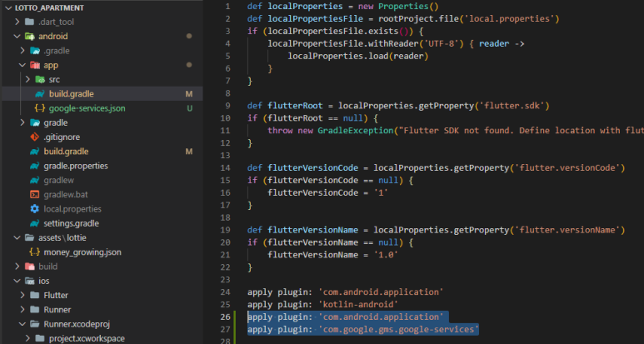The width and height of the screenshot is (644, 344).
Task: Collapse the app folder chevron
Action: [22, 65]
